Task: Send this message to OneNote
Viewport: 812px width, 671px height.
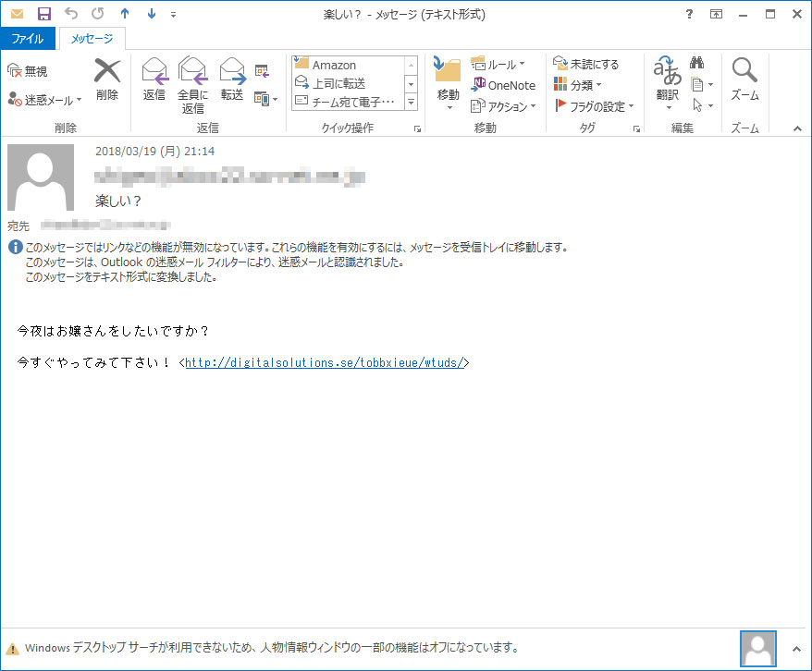Action: pos(504,85)
